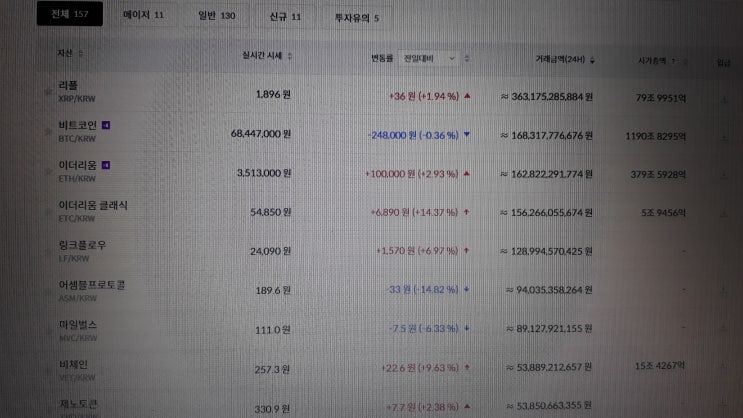The width and height of the screenshot is (743, 418).
Task: Click 링크플로우 red up-arrow indicator
Action: pyautogui.click(x=466, y=250)
